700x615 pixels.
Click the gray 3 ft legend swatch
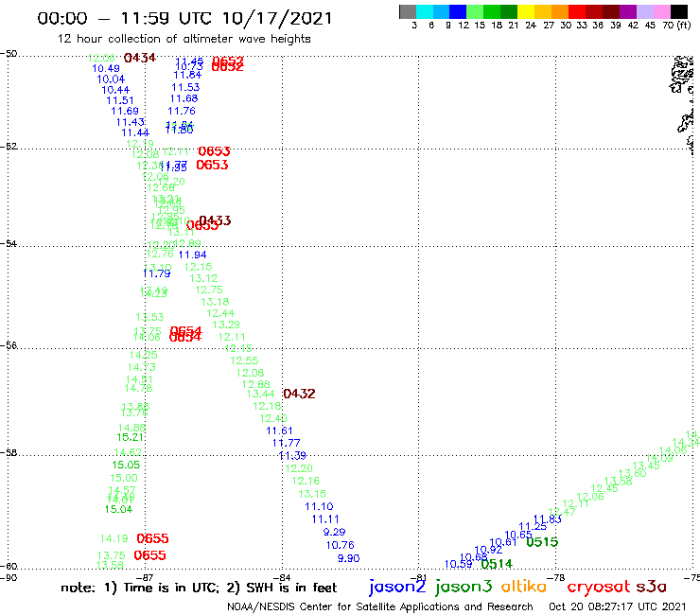pyautogui.click(x=408, y=11)
